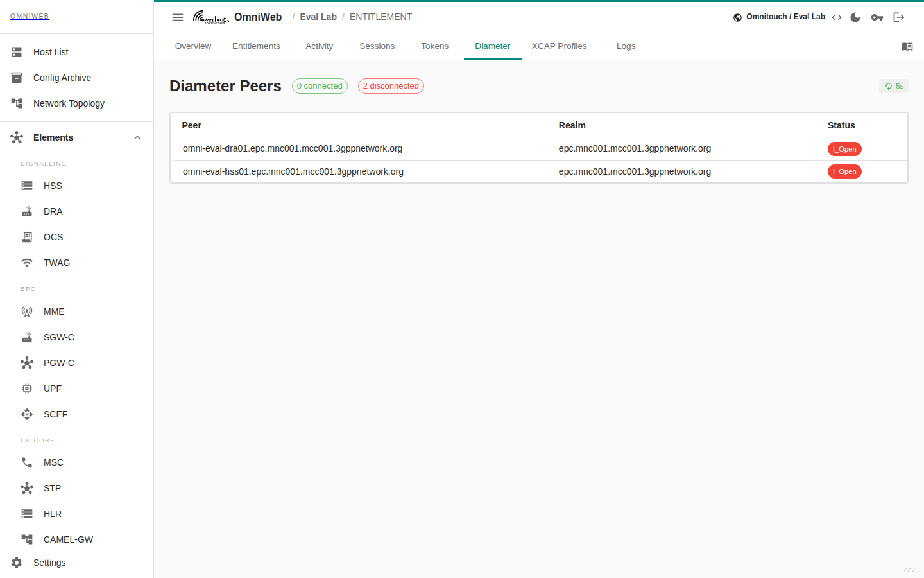Select SGW-C element in sidebar
This screenshot has height=578, width=924.
tap(77, 337)
